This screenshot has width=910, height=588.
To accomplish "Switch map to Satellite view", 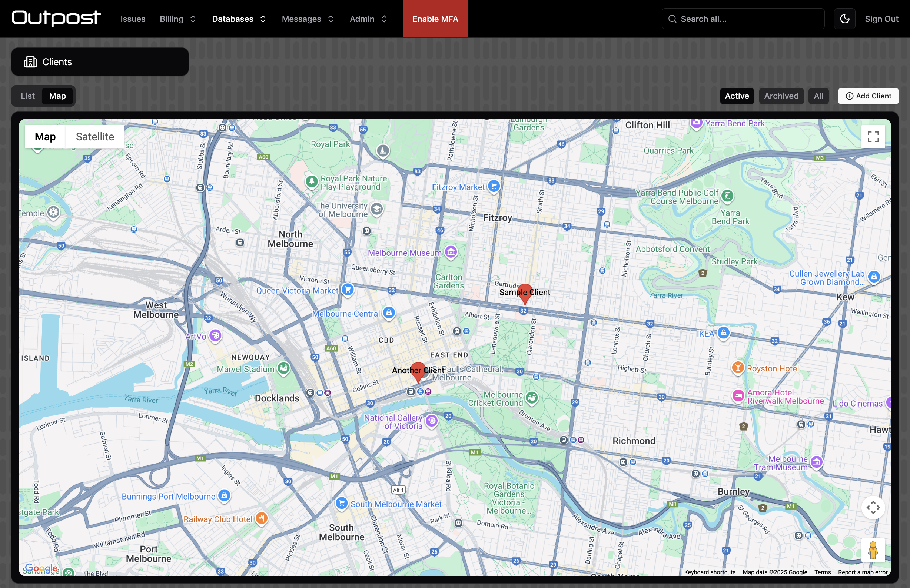I will (95, 137).
